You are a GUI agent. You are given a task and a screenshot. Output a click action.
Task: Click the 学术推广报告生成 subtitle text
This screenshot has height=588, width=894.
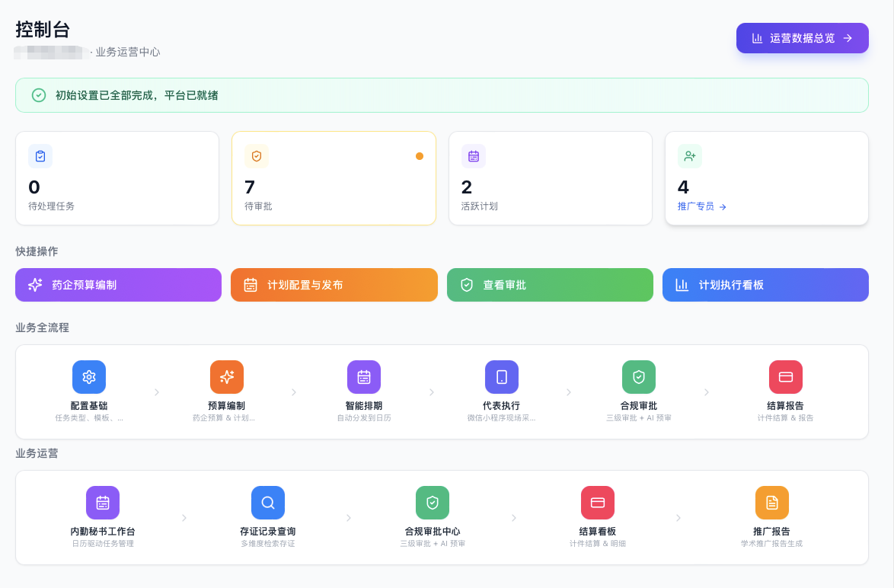click(772, 544)
